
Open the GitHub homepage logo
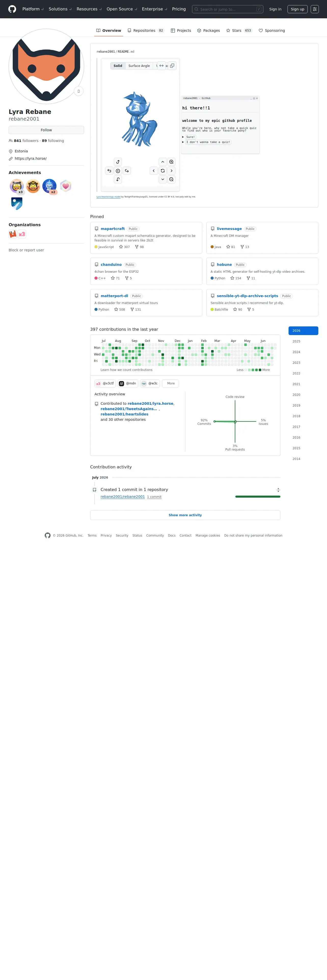point(12,9)
